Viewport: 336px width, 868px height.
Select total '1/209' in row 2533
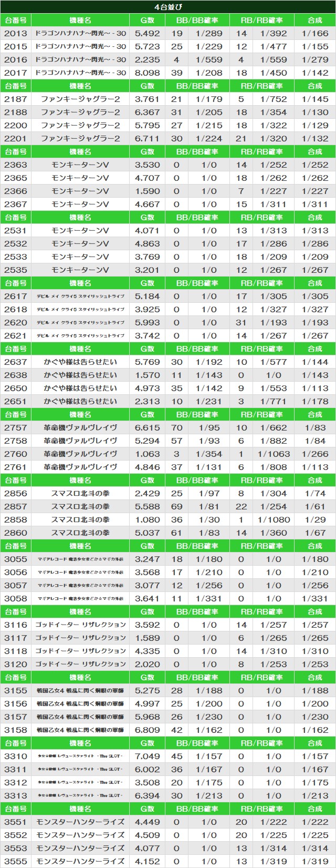click(315, 257)
